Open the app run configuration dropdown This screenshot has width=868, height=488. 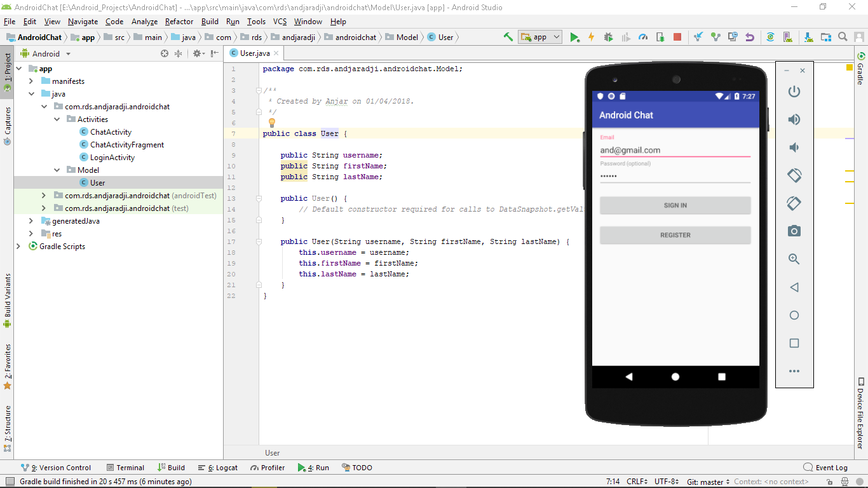555,37
